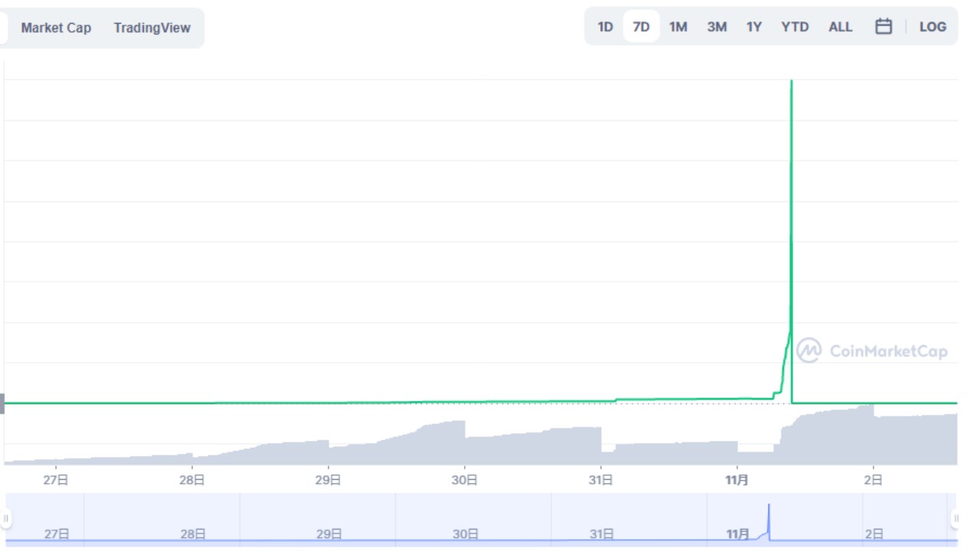Image resolution: width=980 pixels, height=551 pixels.
Task: Grab the left navigator range handle
Action: (5, 518)
